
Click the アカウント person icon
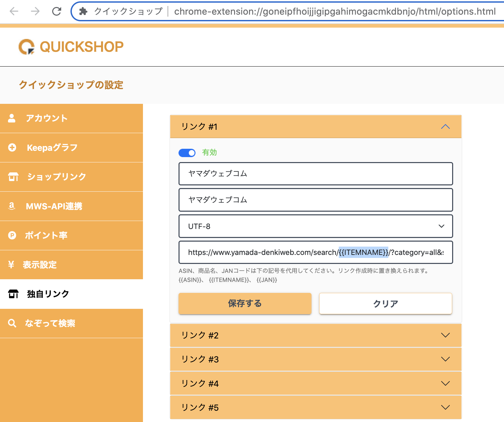click(12, 118)
